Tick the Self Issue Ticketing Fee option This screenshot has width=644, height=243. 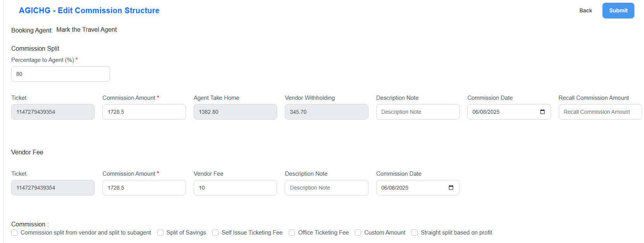click(215, 233)
